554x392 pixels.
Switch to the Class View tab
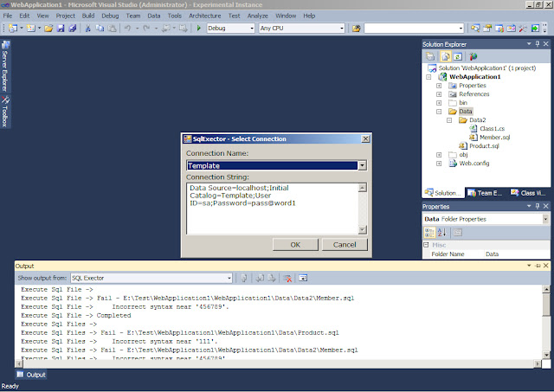(529, 193)
